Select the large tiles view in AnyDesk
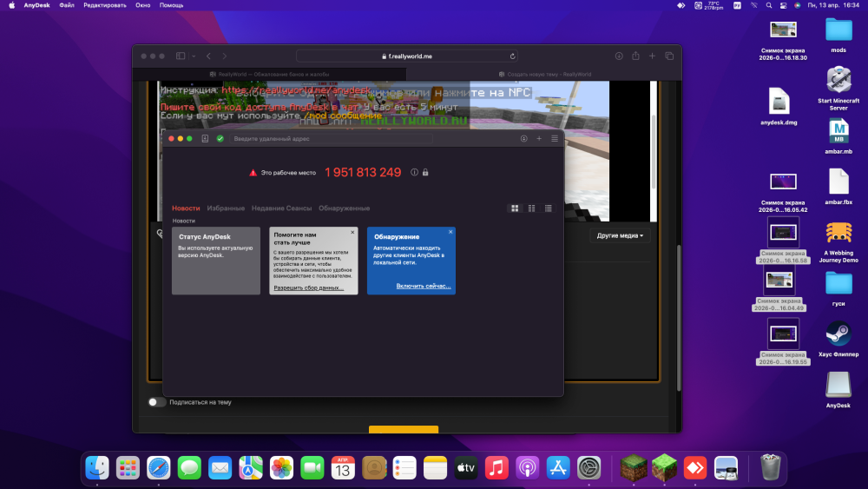This screenshot has height=489, width=868. click(x=515, y=208)
